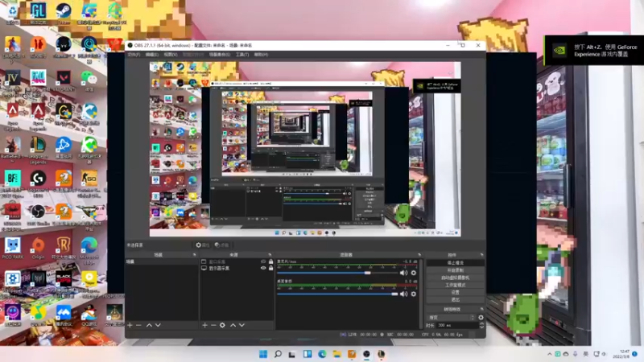Select the display capture source row
Screen dimensions: 644x362
click(x=237, y=268)
